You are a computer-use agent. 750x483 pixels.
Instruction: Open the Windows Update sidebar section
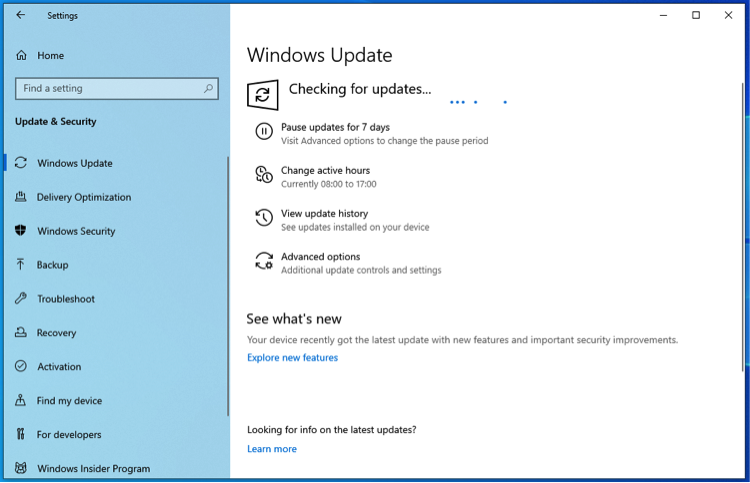point(75,163)
